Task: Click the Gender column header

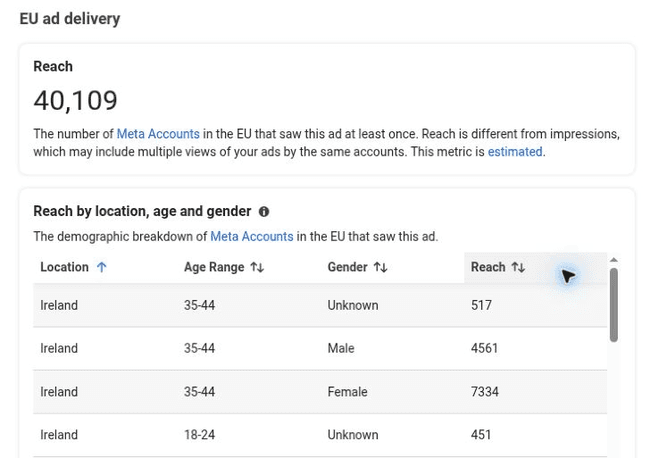Action: tap(347, 267)
